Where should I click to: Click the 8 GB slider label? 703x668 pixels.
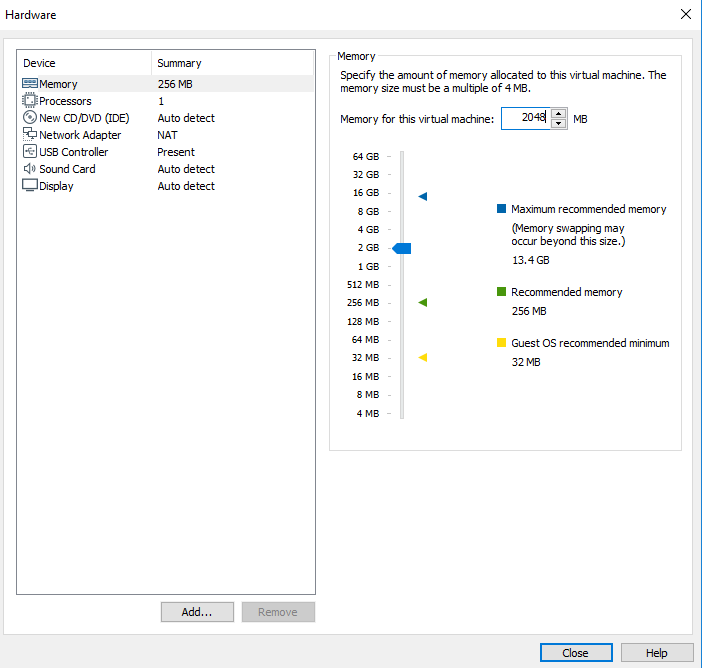[x=369, y=211]
